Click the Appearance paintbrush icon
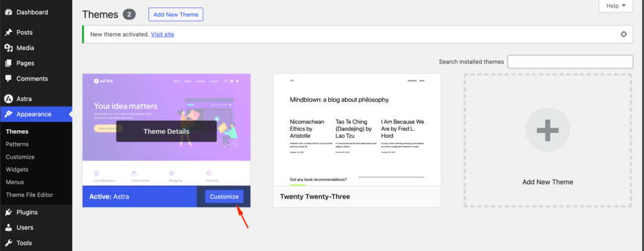 point(8,114)
